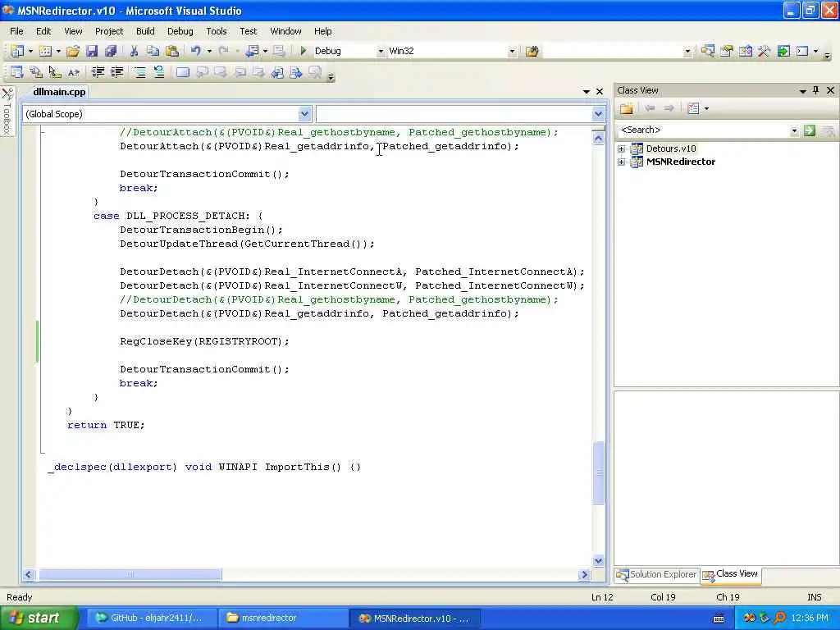Screen dimensions: 840x630
Task: Click the Navigate Backward icon
Action: 252,51
